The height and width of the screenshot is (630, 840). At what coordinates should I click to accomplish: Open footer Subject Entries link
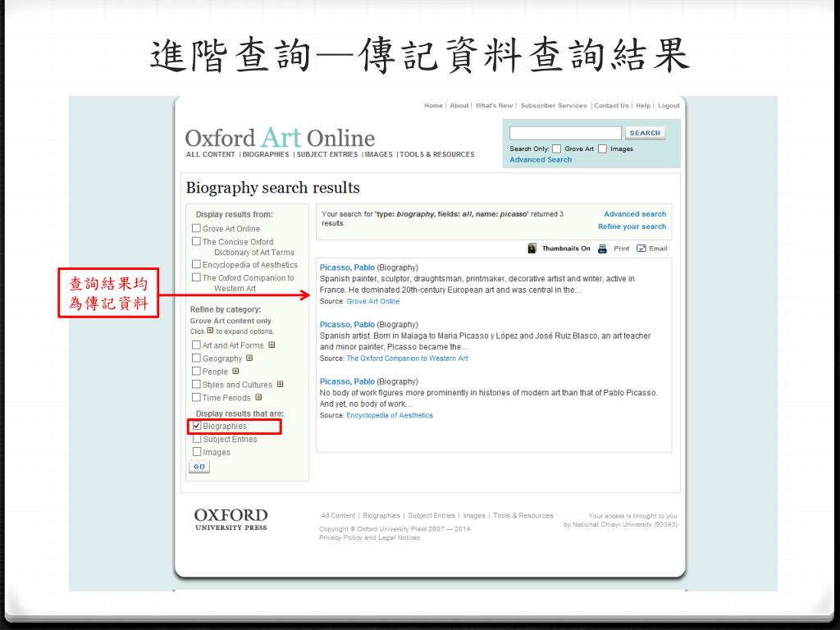[431, 515]
